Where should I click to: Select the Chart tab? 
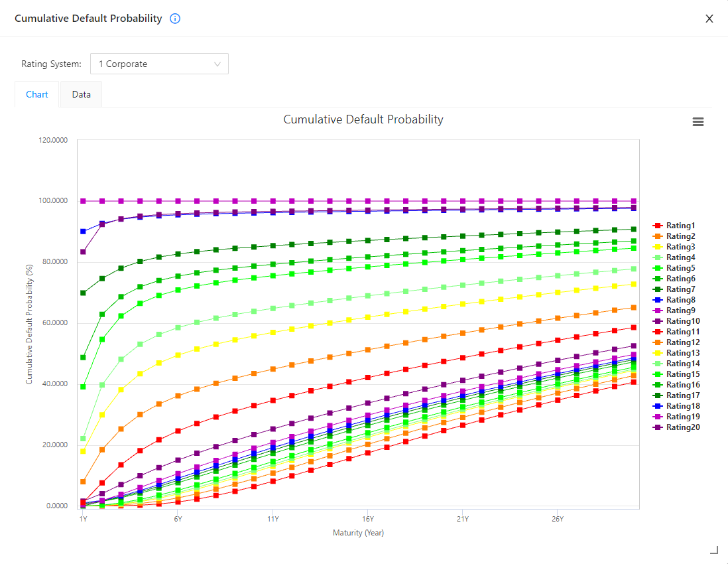[36, 94]
